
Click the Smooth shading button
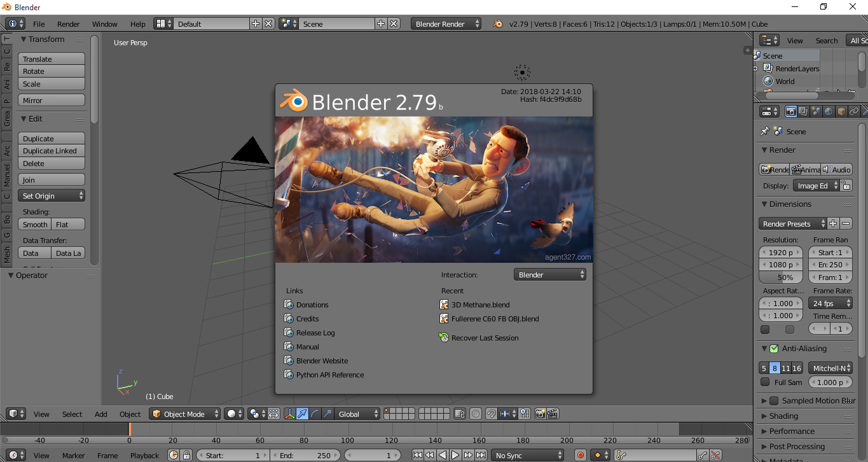[34, 225]
